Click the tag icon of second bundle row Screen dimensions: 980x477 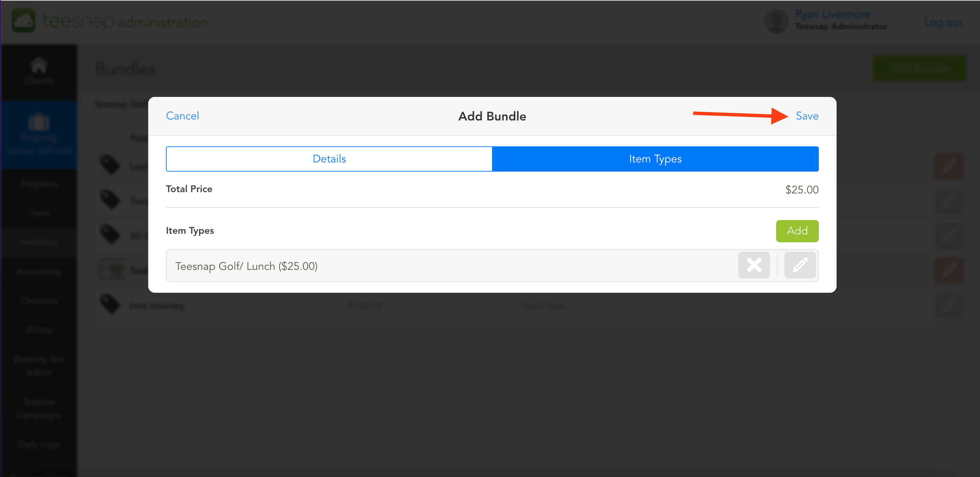[x=110, y=199]
